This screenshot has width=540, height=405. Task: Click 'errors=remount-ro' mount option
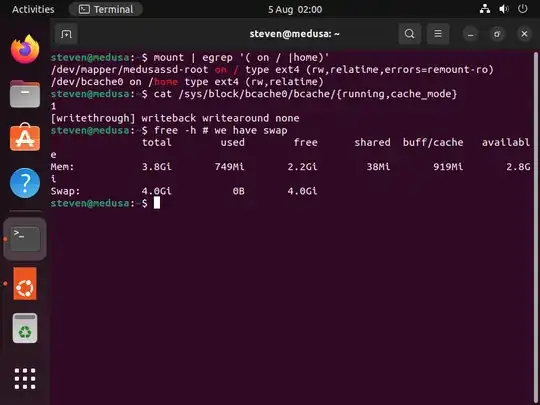click(436, 70)
